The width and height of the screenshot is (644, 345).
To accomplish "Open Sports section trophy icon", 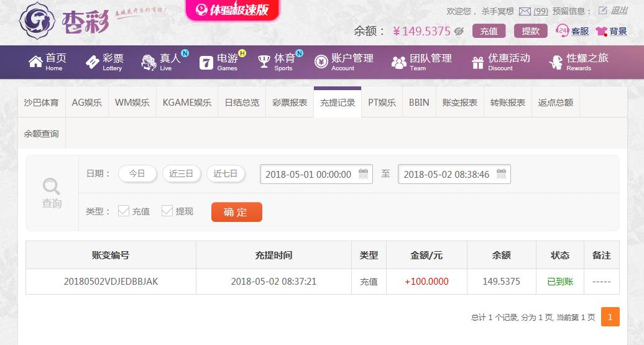I will pyautogui.click(x=264, y=62).
